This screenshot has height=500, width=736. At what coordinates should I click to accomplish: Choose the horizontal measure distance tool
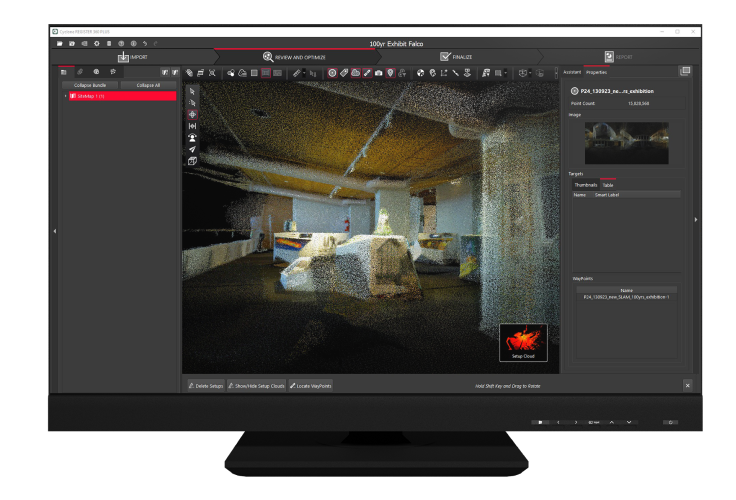(192, 126)
